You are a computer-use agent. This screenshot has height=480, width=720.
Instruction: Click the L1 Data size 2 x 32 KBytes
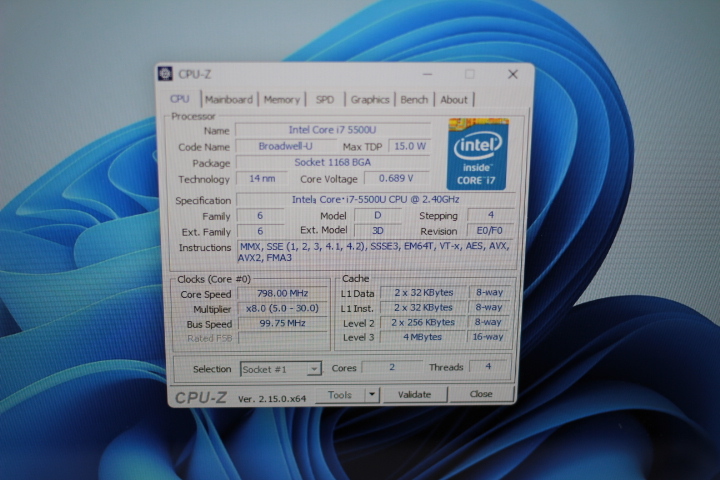[423, 293]
